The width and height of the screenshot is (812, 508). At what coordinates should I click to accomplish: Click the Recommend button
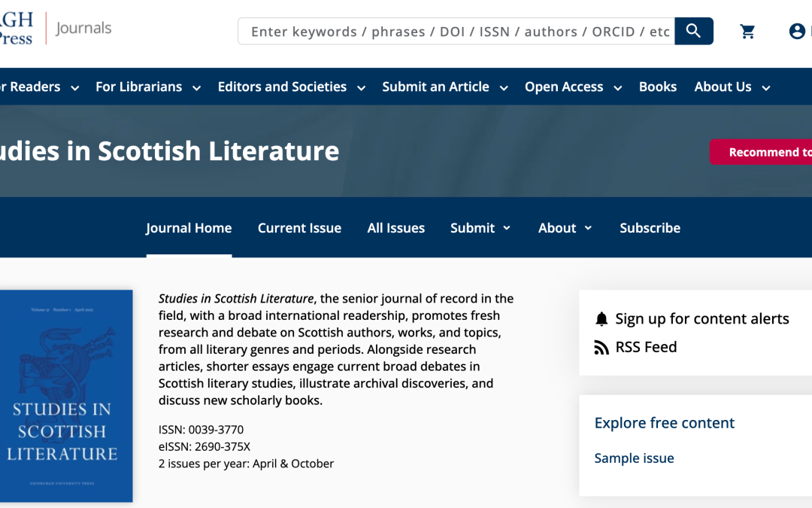768,152
